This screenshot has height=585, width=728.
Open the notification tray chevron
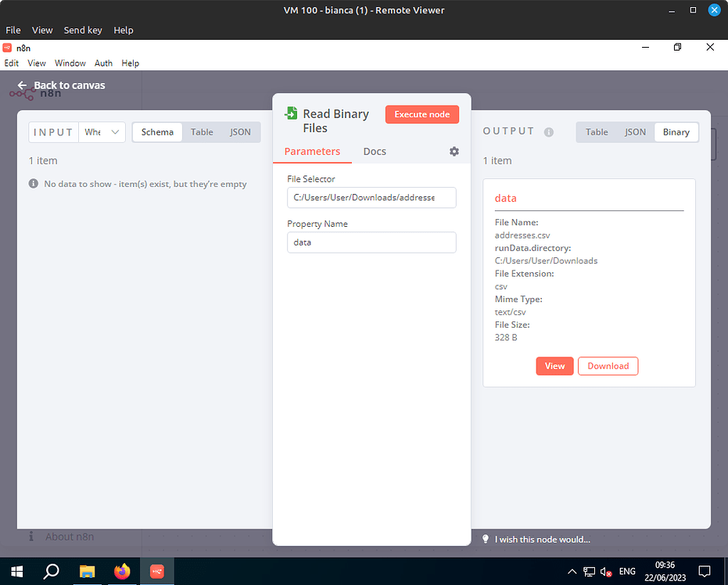pos(572,572)
